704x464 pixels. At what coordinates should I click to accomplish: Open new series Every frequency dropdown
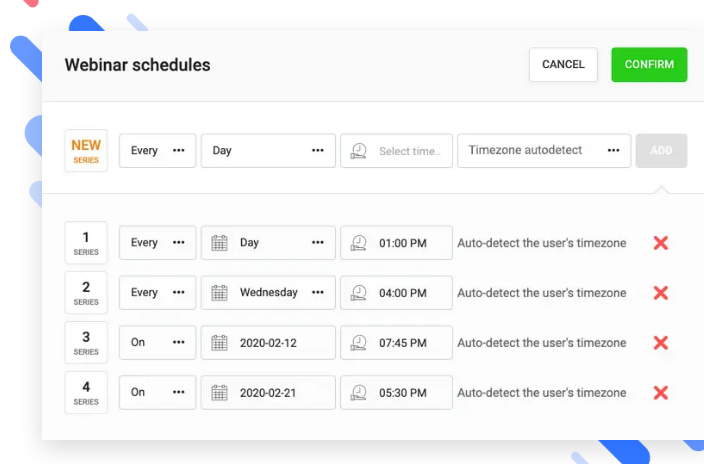pyautogui.click(x=157, y=151)
